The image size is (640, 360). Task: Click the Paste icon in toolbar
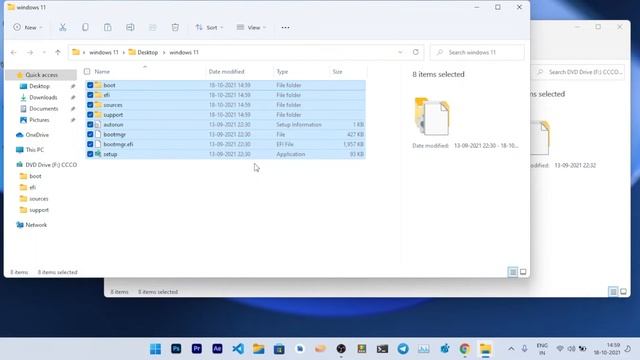click(107, 27)
